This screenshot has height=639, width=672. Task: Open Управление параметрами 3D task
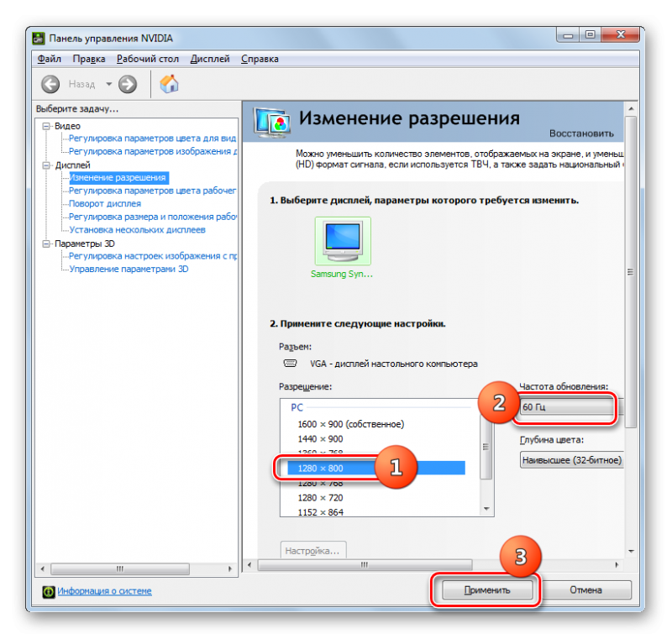129,269
